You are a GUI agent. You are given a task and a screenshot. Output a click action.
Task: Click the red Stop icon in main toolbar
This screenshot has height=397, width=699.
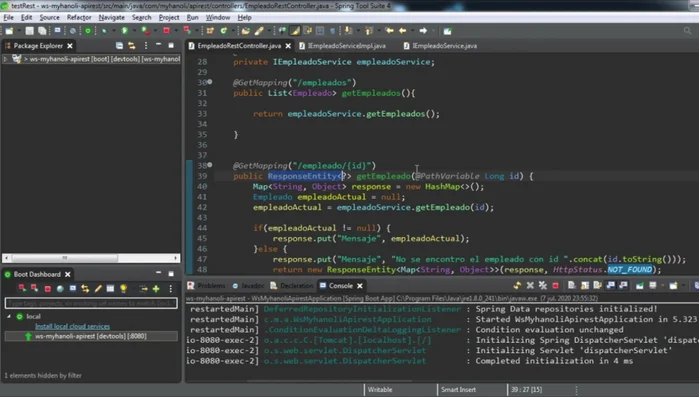(166, 31)
